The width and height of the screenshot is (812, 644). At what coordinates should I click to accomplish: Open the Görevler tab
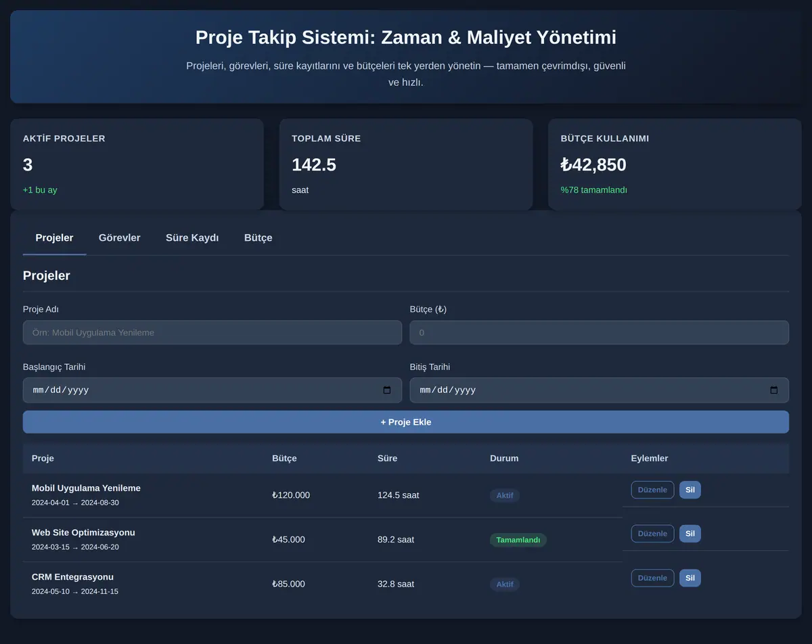[120, 238]
